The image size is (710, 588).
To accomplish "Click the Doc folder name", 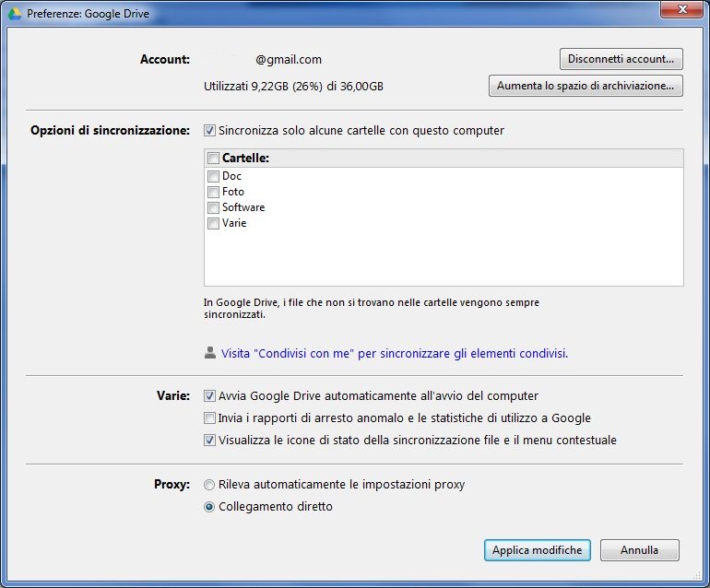I will coord(231,176).
